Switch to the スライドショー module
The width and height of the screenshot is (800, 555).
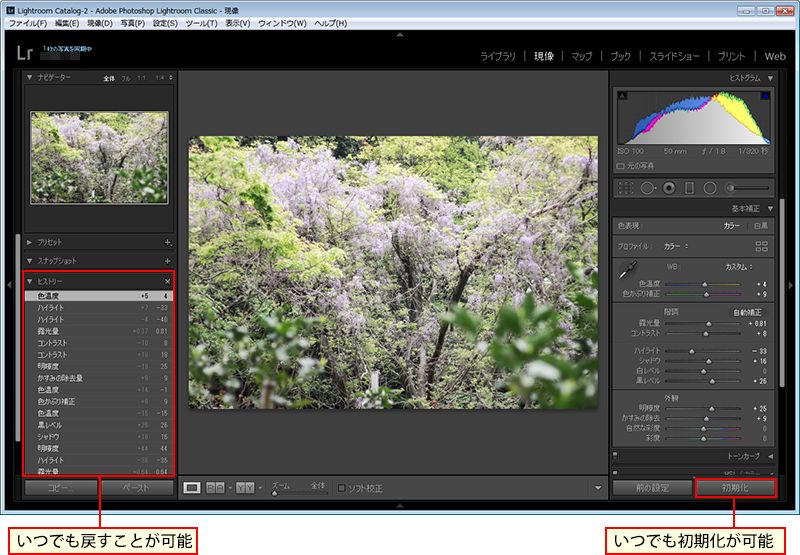(674, 56)
